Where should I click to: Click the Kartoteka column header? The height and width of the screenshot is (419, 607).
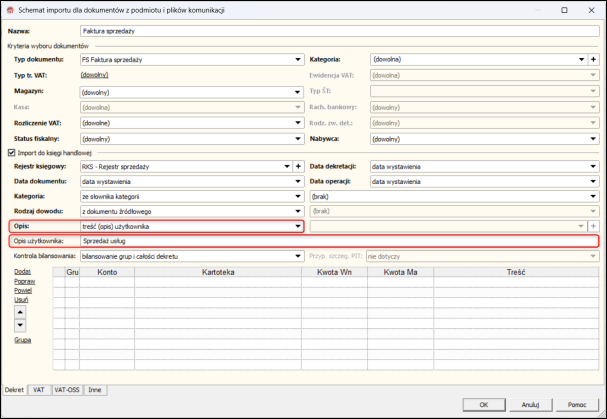[218, 272]
